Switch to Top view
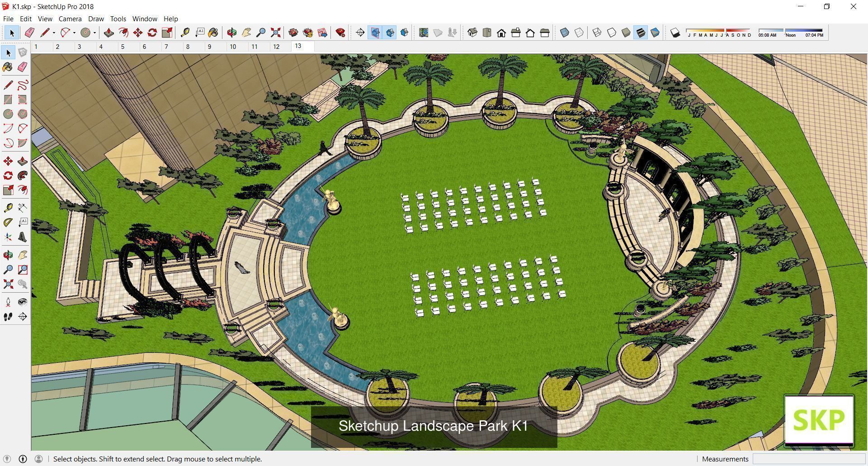The image size is (868, 466). tap(487, 33)
